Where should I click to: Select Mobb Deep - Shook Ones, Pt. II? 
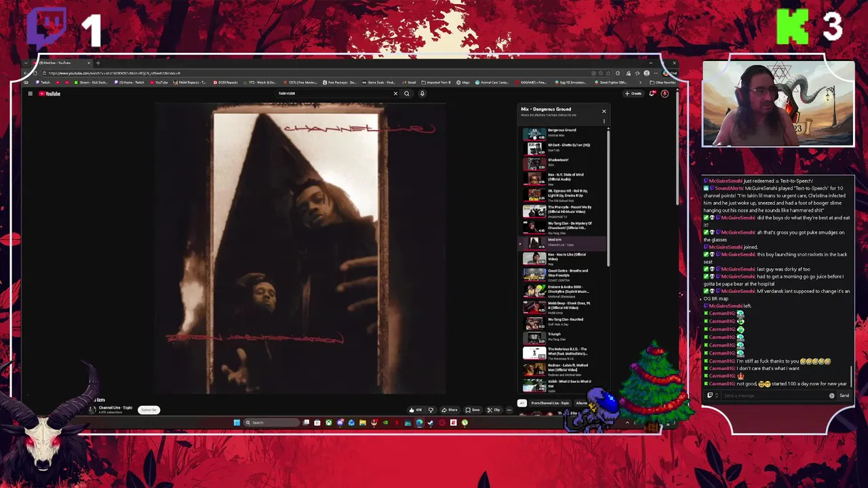pos(564,307)
